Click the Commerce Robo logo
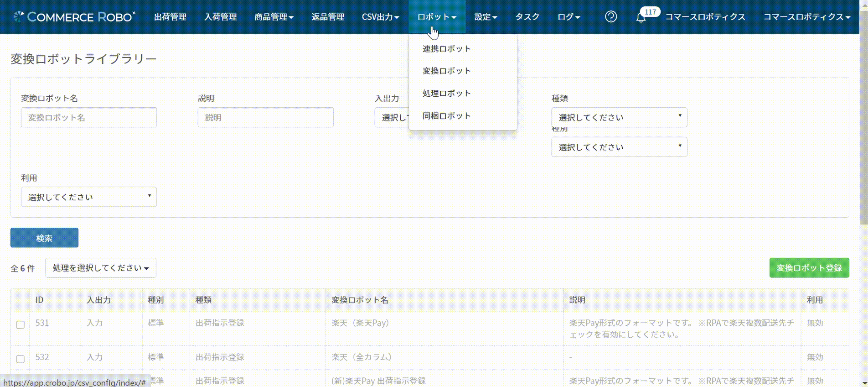The image size is (868, 387). (74, 17)
